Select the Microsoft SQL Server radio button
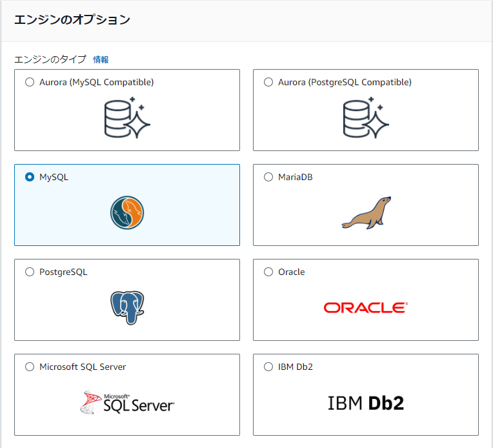Image resolution: width=493 pixels, height=448 pixels. click(x=30, y=367)
